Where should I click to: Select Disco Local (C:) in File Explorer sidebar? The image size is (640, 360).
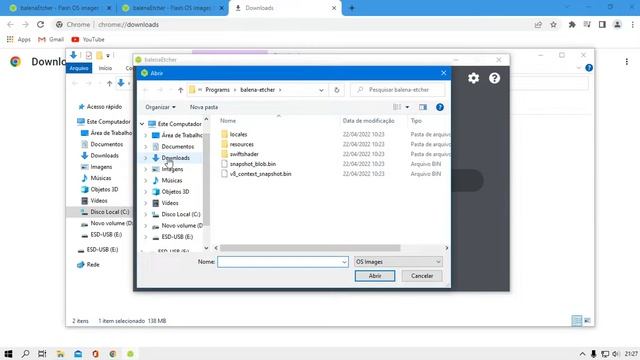(x=109, y=212)
